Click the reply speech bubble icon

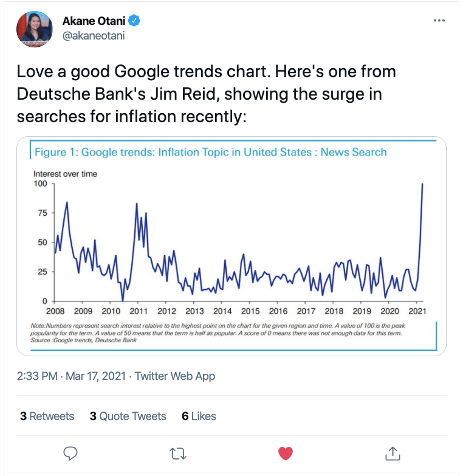(71, 453)
